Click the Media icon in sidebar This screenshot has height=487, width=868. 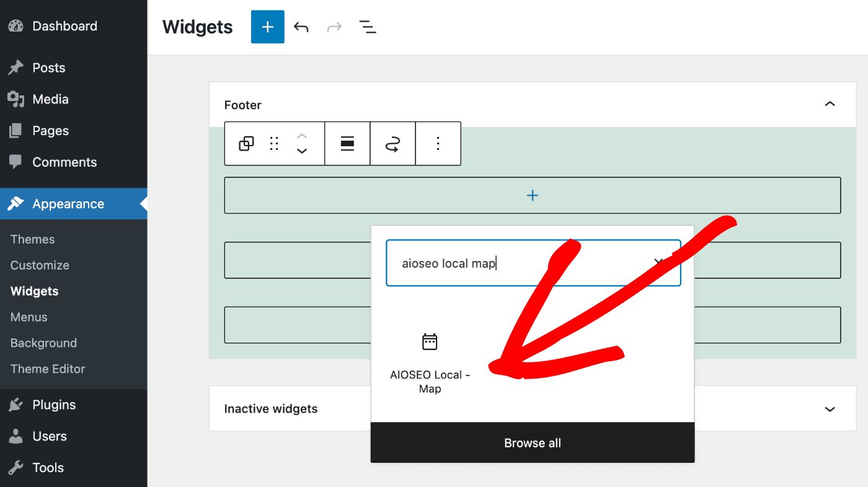point(15,99)
